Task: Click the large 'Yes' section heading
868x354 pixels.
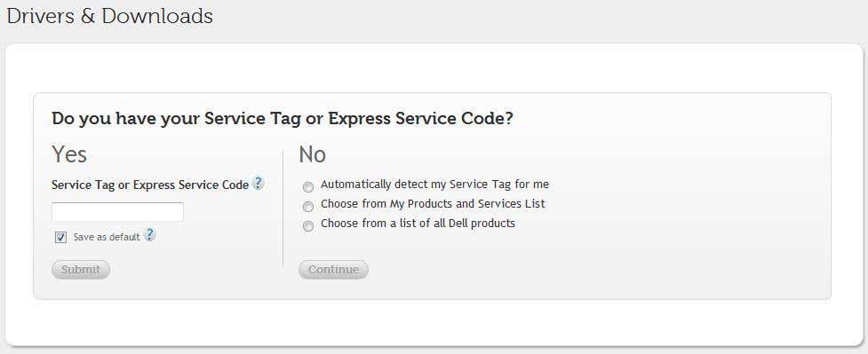Action: click(69, 154)
